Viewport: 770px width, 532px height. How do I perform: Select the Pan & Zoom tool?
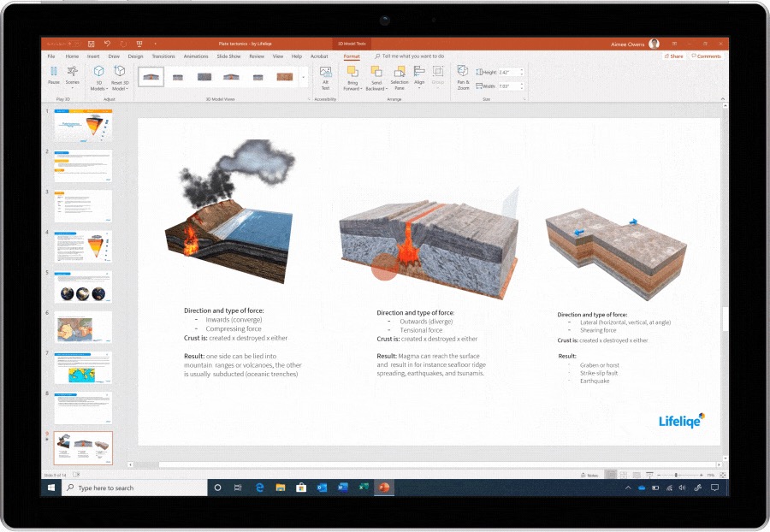click(463, 74)
